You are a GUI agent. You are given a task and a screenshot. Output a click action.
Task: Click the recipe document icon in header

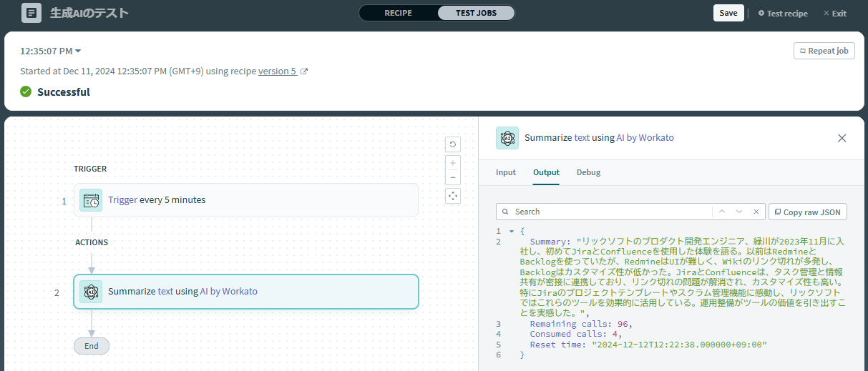tap(31, 13)
